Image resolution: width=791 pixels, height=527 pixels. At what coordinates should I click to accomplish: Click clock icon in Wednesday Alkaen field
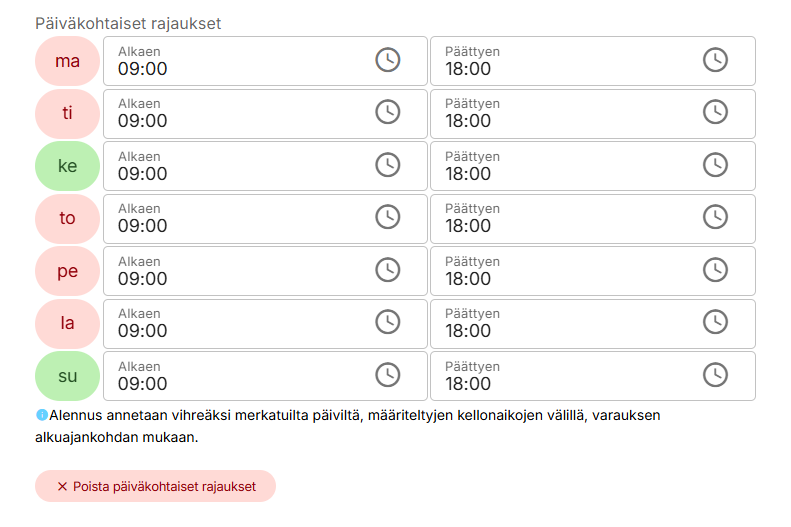387,165
